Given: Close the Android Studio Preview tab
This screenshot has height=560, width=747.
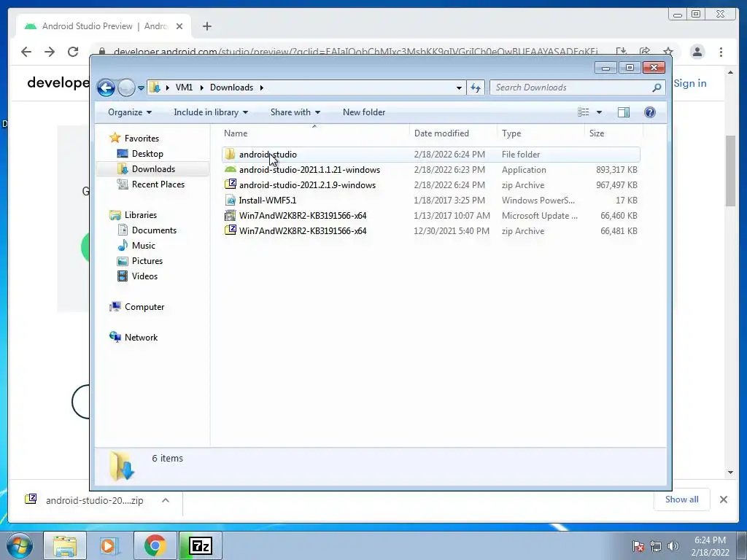Looking at the screenshot, I should coord(179,26).
